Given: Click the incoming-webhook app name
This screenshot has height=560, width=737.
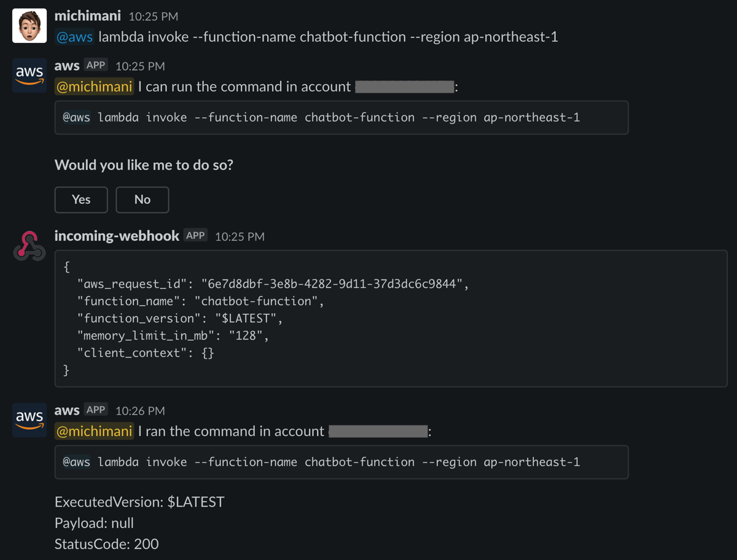Looking at the screenshot, I should [x=116, y=235].
